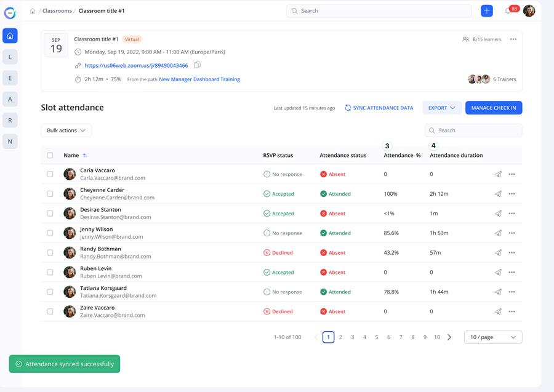Click Manage Check In button
The height and width of the screenshot is (392, 554).
coord(494,108)
